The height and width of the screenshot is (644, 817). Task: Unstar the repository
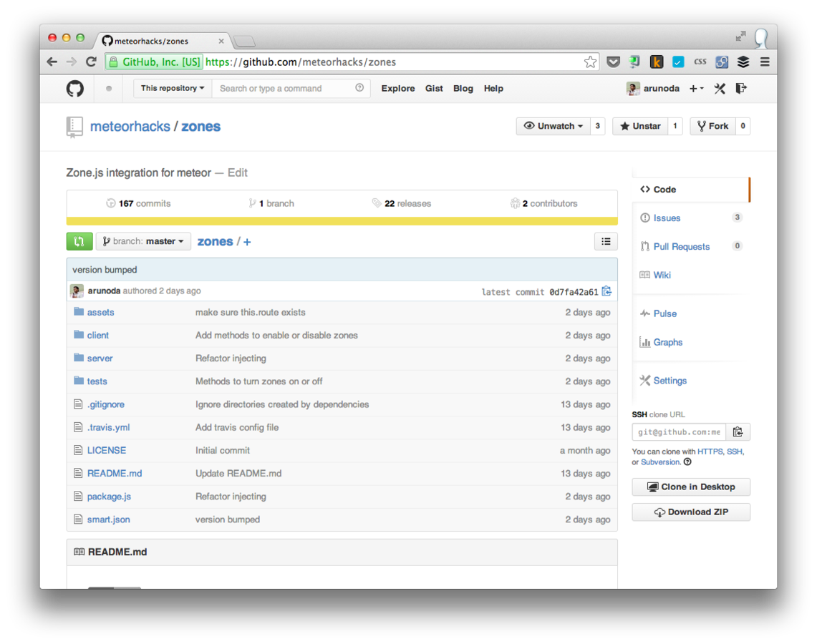(640, 126)
